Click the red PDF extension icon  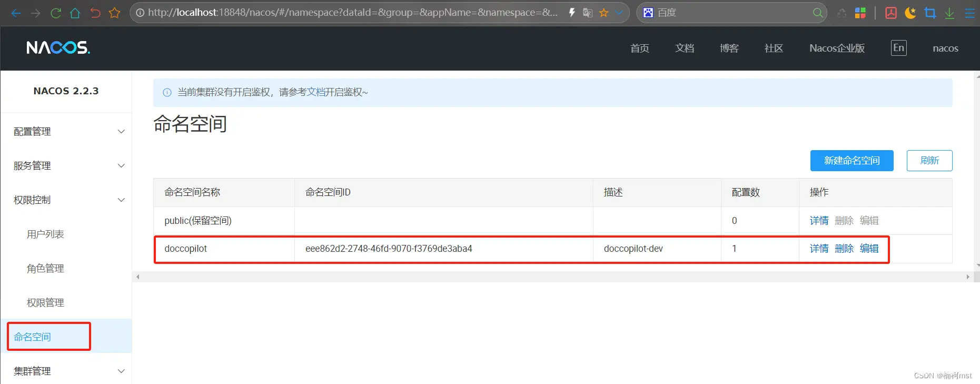point(891,13)
